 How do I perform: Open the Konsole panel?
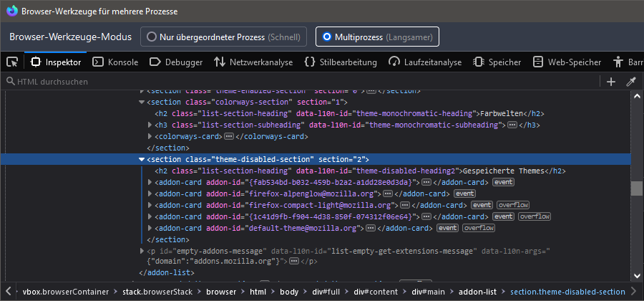click(115, 62)
